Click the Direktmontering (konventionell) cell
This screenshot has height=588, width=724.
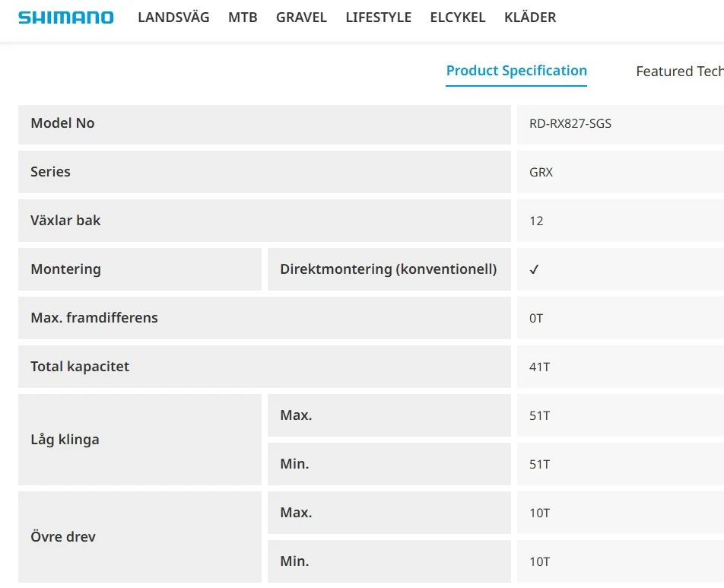[x=388, y=269]
